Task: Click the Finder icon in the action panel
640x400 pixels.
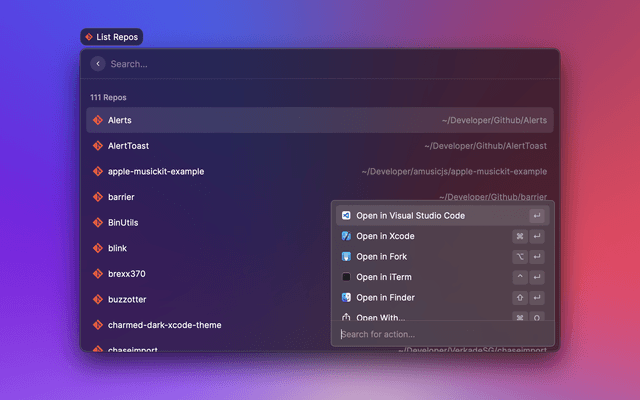Action: (346, 298)
